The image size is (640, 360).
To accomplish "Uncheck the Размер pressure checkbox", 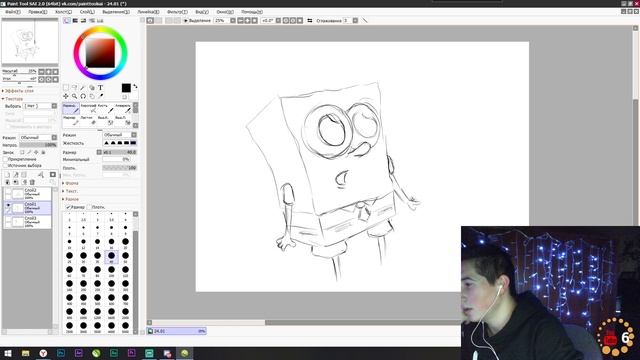I will tap(69, 207).
